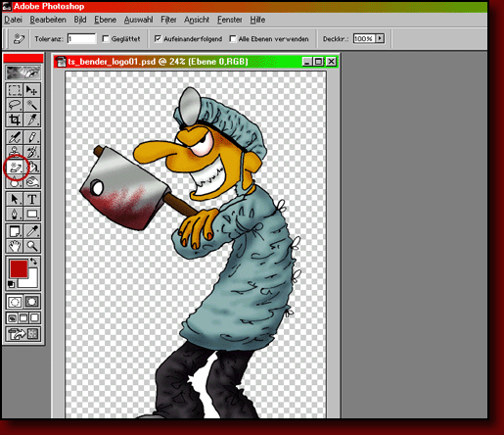Select the Sponge tool
504x435 pixels.
32,181
